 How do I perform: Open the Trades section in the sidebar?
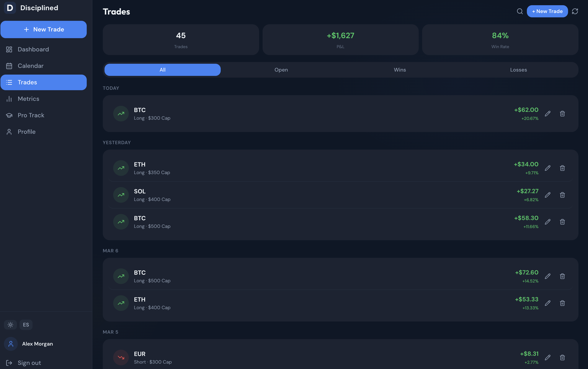point(27,82)
